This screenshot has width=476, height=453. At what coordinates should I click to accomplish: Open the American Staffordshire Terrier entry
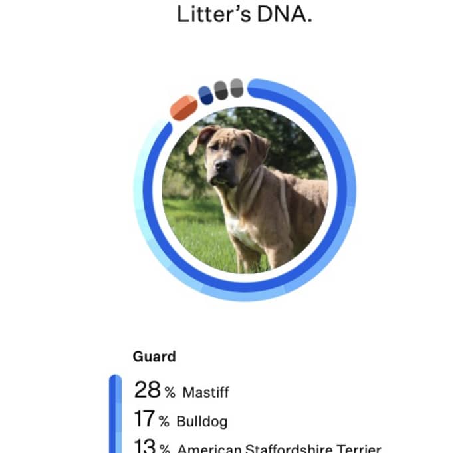pos(279,448)
